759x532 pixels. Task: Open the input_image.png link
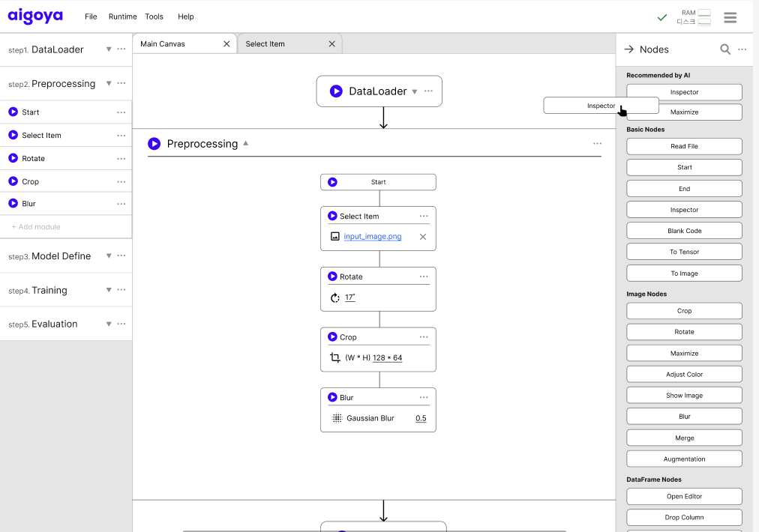point(373,237)
